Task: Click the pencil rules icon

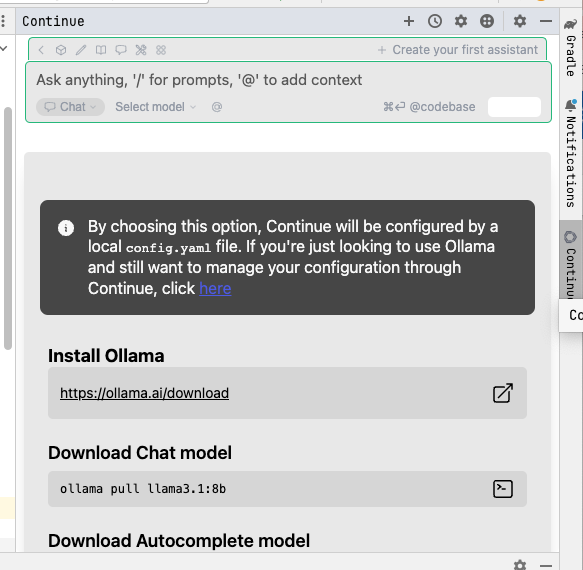Action: tap(81, 50)
